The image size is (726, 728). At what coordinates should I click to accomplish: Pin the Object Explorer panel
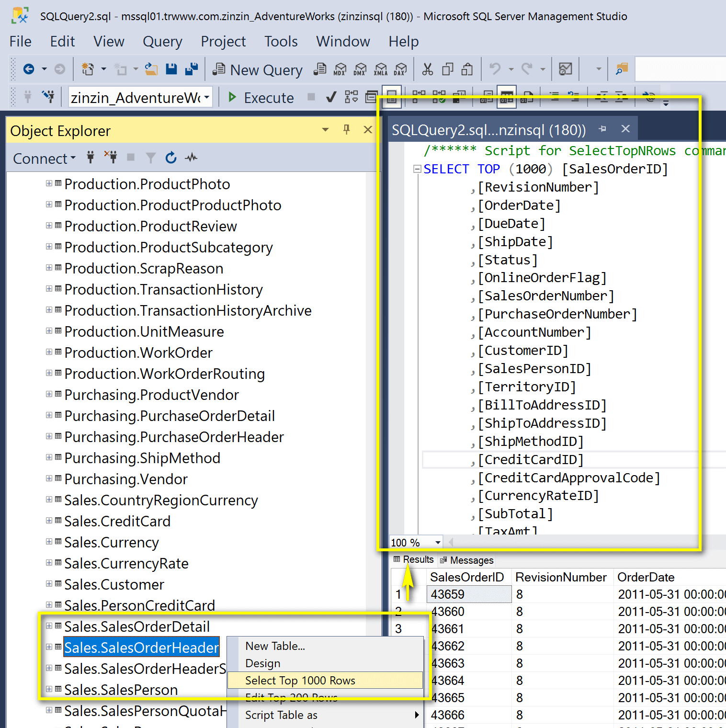pyautogui.click(x=347, y=129)
